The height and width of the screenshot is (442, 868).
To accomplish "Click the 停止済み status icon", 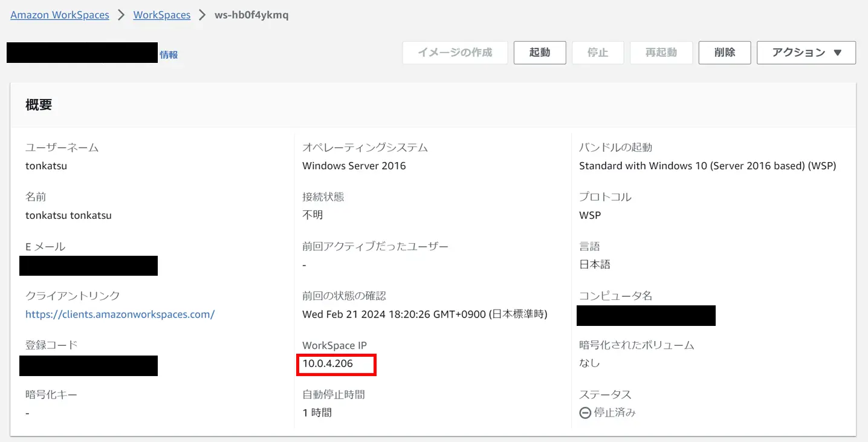I will (585, 413).
